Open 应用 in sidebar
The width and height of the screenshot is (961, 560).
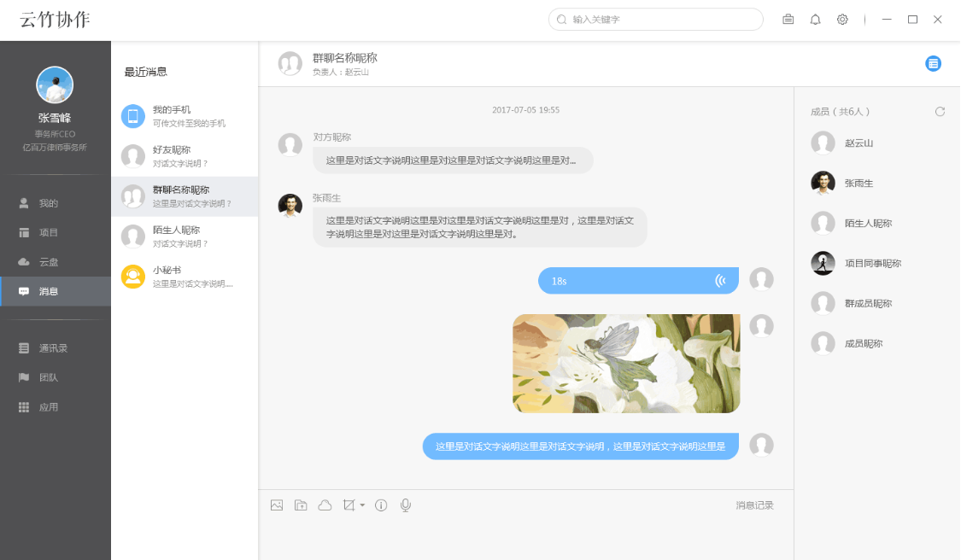click(x=56, y=407)
